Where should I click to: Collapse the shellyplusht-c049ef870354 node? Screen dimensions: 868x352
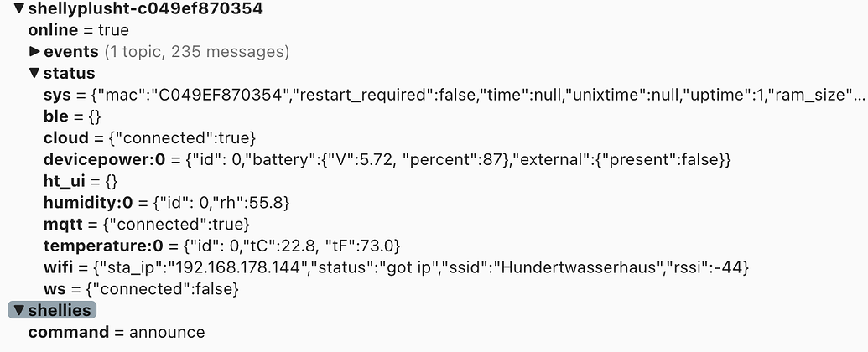(19, 8)
